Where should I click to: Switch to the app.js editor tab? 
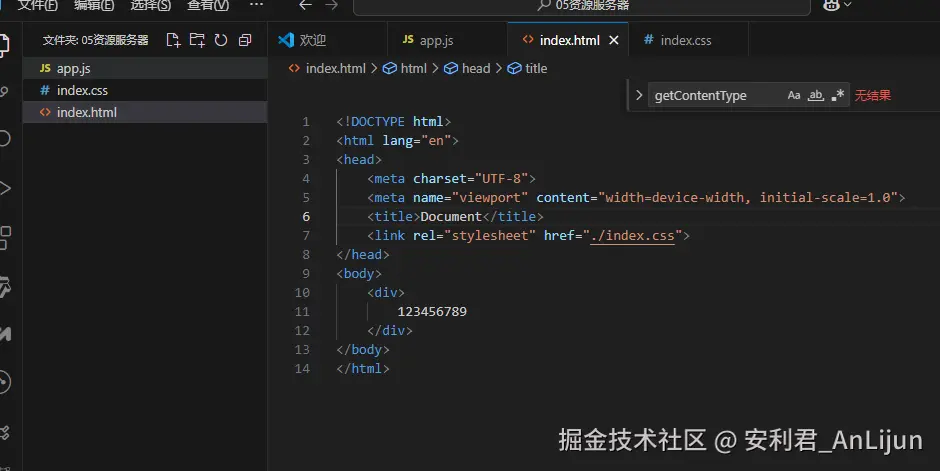447,40
